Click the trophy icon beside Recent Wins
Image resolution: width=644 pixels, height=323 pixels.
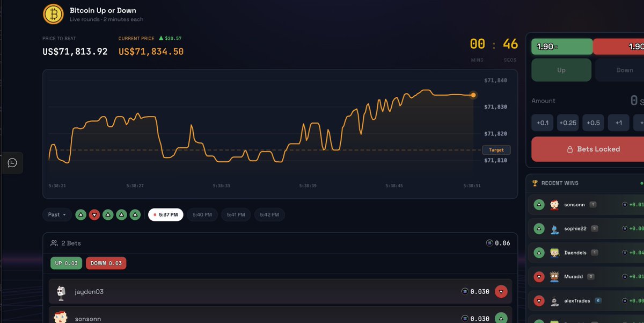tap(535, 183)
